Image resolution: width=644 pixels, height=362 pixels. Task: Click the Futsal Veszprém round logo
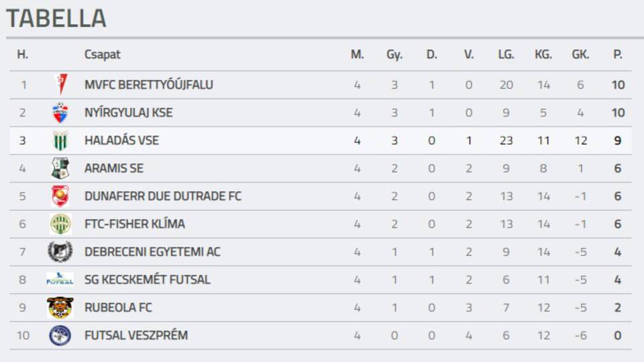pos(60,335)
